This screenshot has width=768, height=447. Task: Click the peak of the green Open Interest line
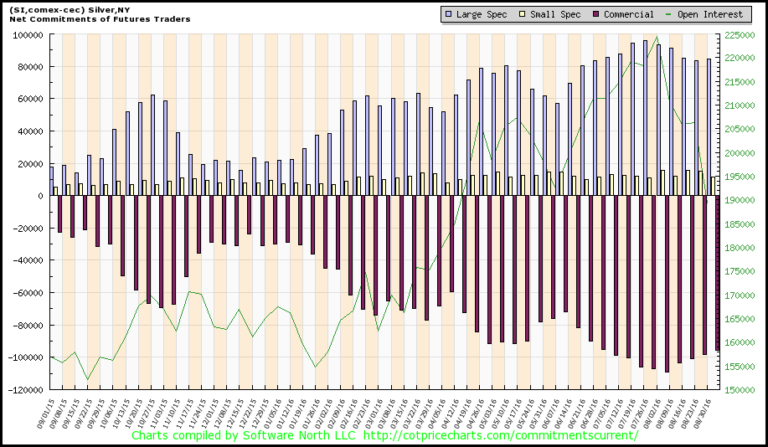tap(656, 37)
